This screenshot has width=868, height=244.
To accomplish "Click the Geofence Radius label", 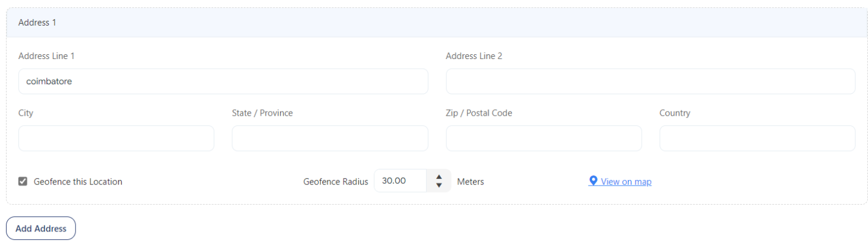I will (x=335, y=182).
